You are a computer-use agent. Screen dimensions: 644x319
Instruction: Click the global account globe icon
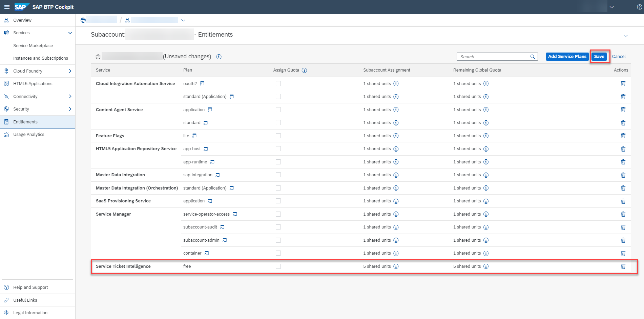83,20
